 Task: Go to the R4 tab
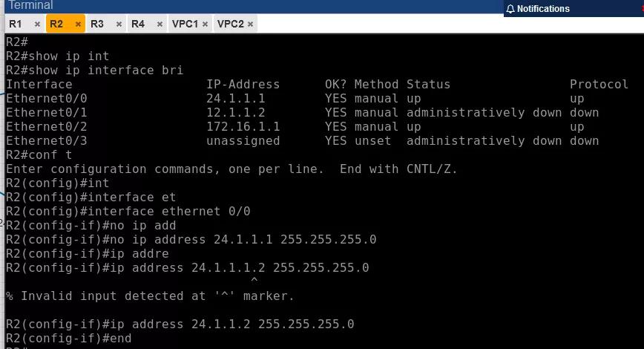point(138,24)
